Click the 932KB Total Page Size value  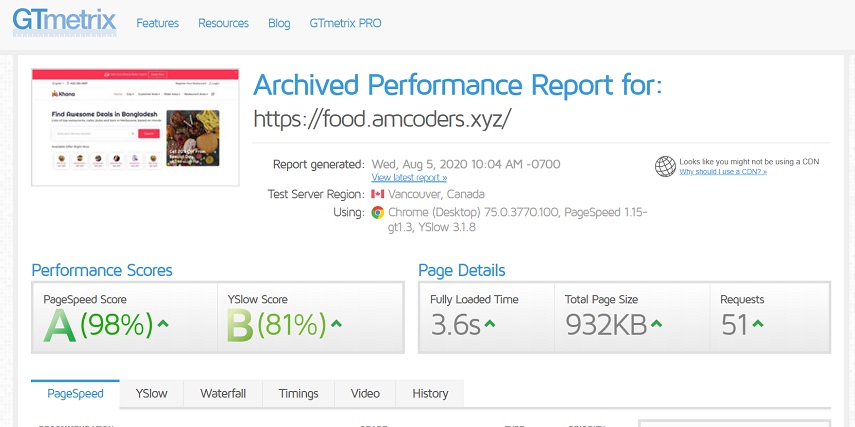point(606,326)
